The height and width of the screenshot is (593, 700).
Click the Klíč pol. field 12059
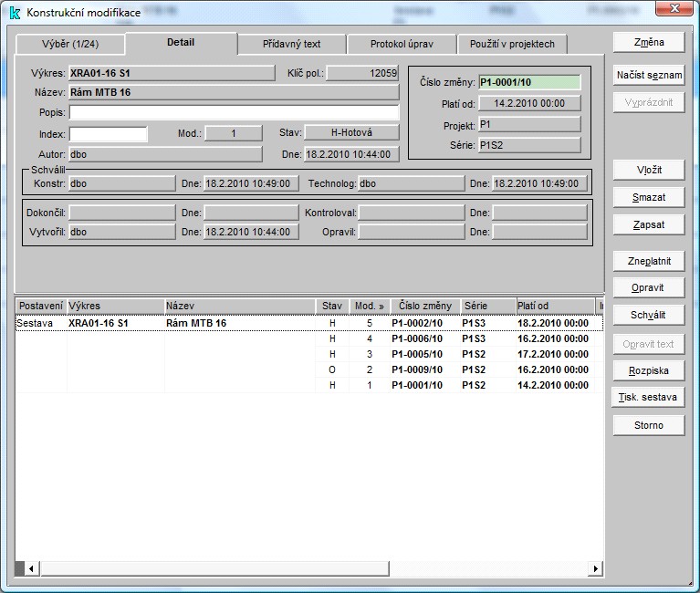tap(362, 73)
